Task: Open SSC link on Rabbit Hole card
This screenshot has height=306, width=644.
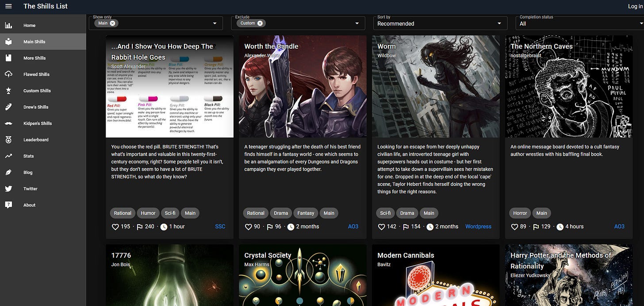Action: [220, 226]
